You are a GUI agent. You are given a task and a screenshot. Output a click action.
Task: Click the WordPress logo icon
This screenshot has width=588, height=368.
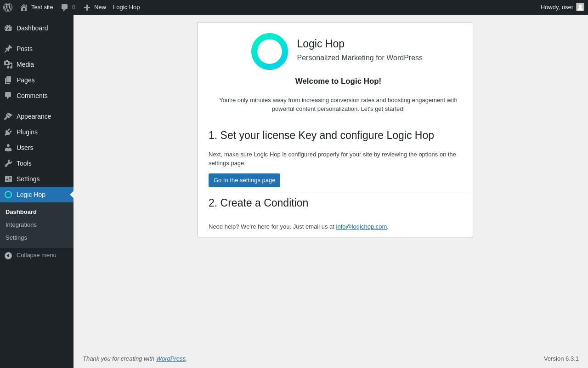pos(8,7)
